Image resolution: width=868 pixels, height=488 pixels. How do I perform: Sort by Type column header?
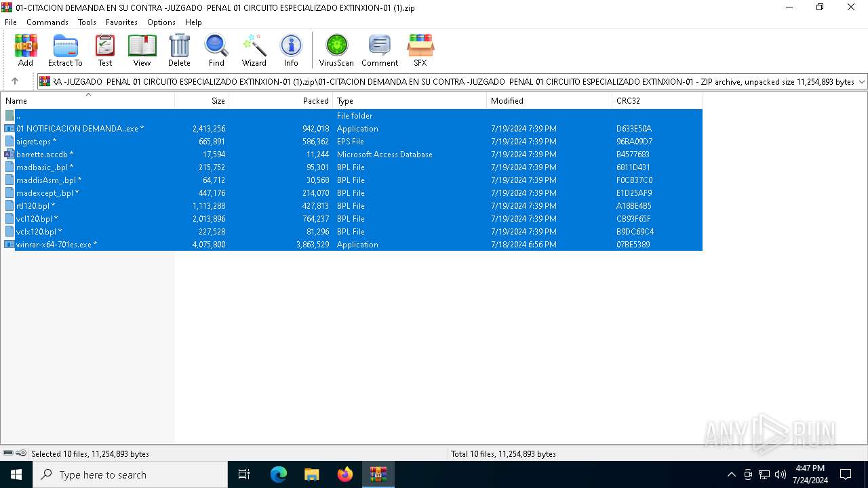[x=410, y=100]
